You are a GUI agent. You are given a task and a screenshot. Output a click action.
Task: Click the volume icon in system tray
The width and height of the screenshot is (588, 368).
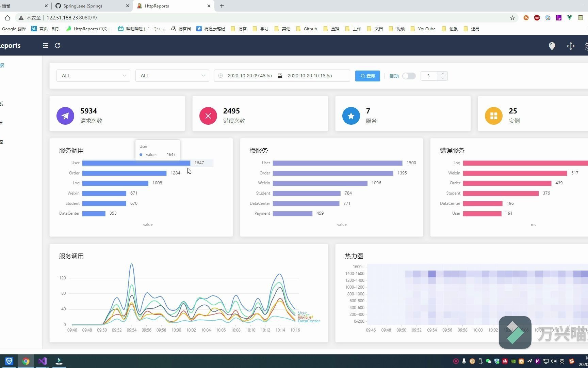554,361
